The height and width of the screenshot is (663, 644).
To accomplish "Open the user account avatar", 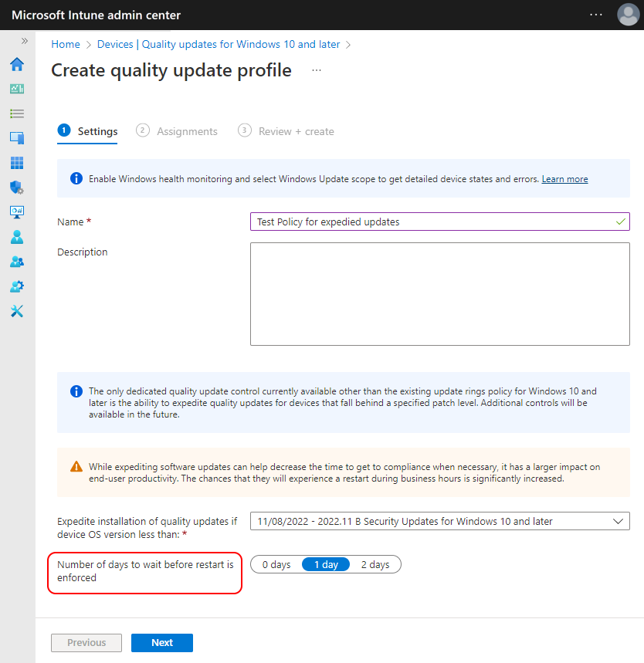I will pyautogui.click(x=629, y=15).
